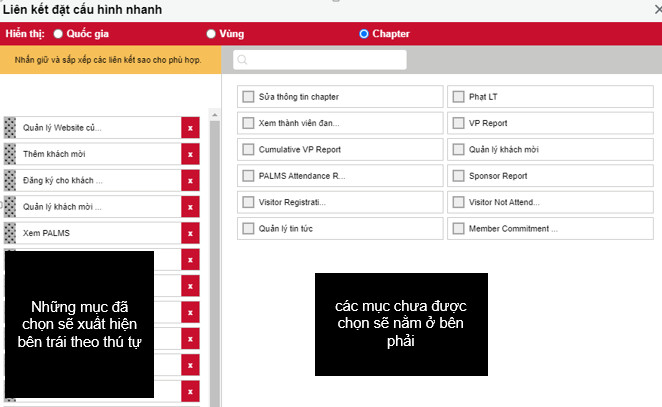Viewport: 662px width, 407px height.
Task: Remove Thêm khách mời from list
Action: [x=190, y=154]
